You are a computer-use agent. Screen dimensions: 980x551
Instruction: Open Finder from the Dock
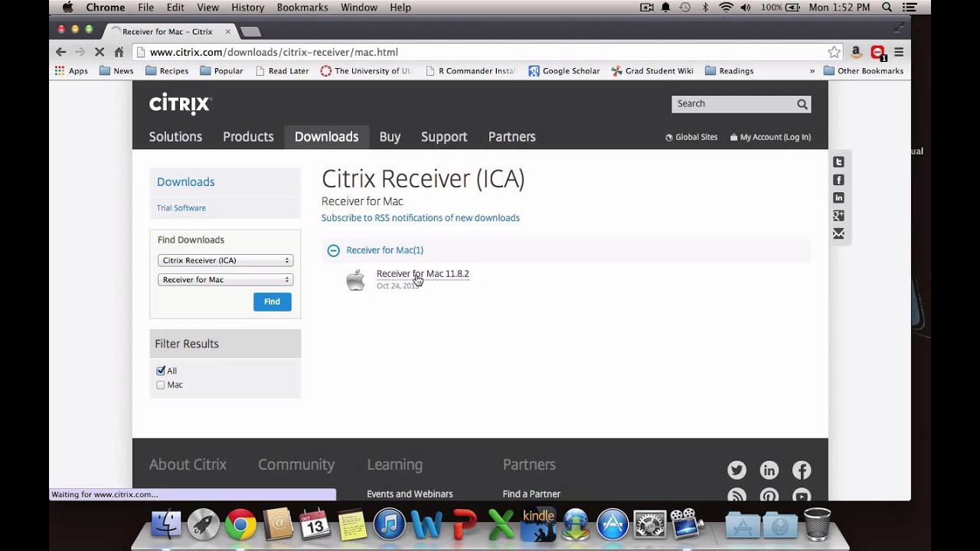166,525
